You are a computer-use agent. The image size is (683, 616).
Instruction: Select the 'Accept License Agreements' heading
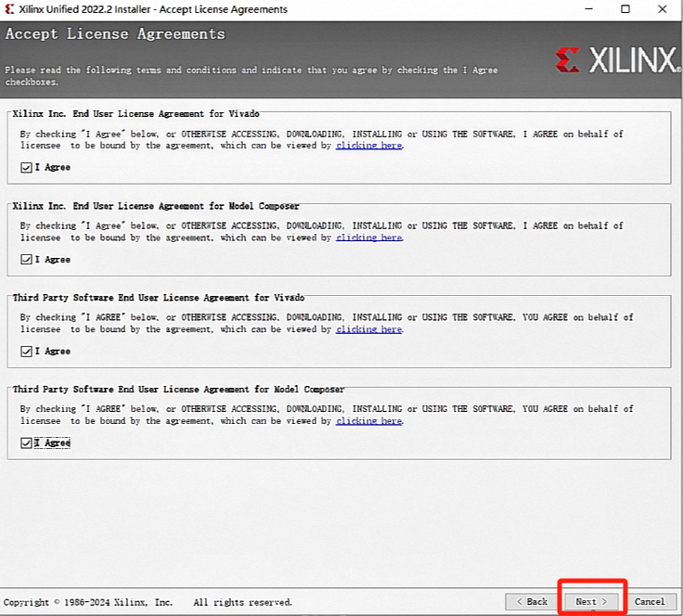[115, 34]
